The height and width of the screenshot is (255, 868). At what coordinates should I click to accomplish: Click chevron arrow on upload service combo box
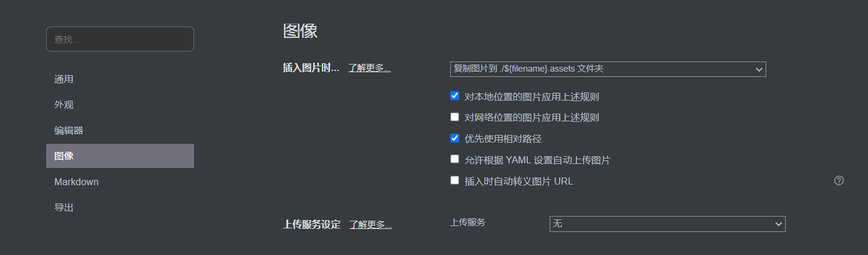coord(778,224)
